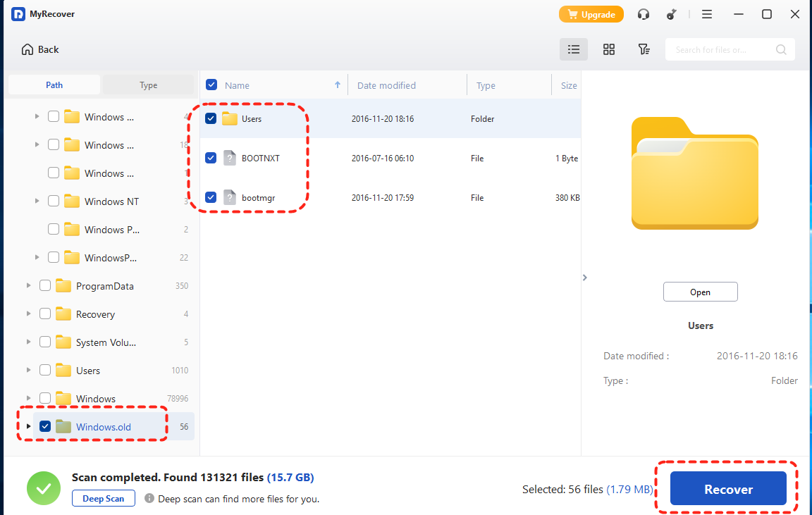This screenshot has height=515, width=812.
Task: Open the filter options icon
Action: (644, 49)
